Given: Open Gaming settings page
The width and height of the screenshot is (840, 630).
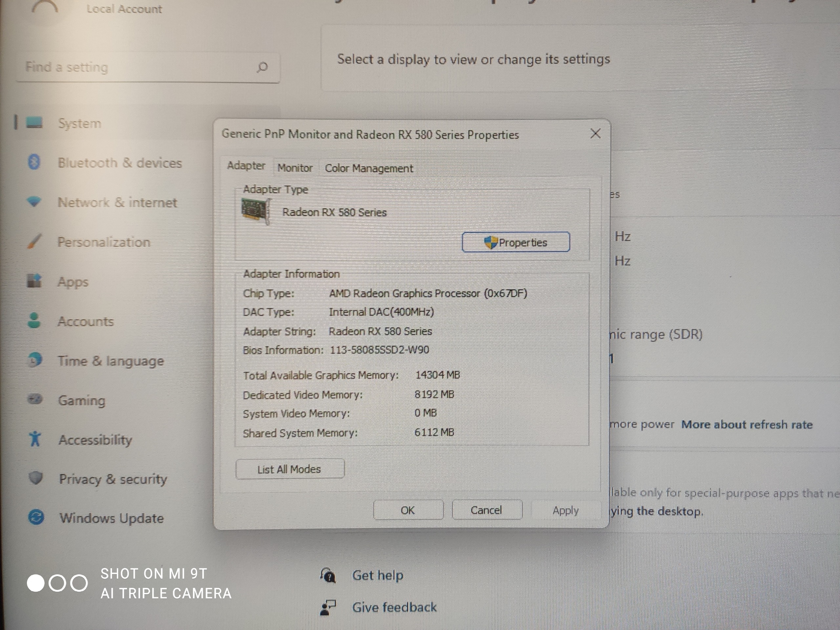Looking at the screenshot, I should coord(82,400).
